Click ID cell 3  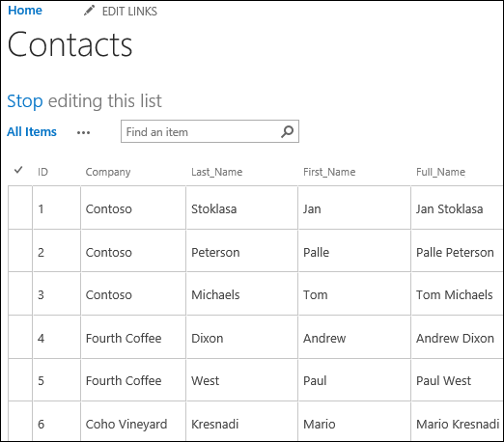pyautogui.click(x=56, y=294)
